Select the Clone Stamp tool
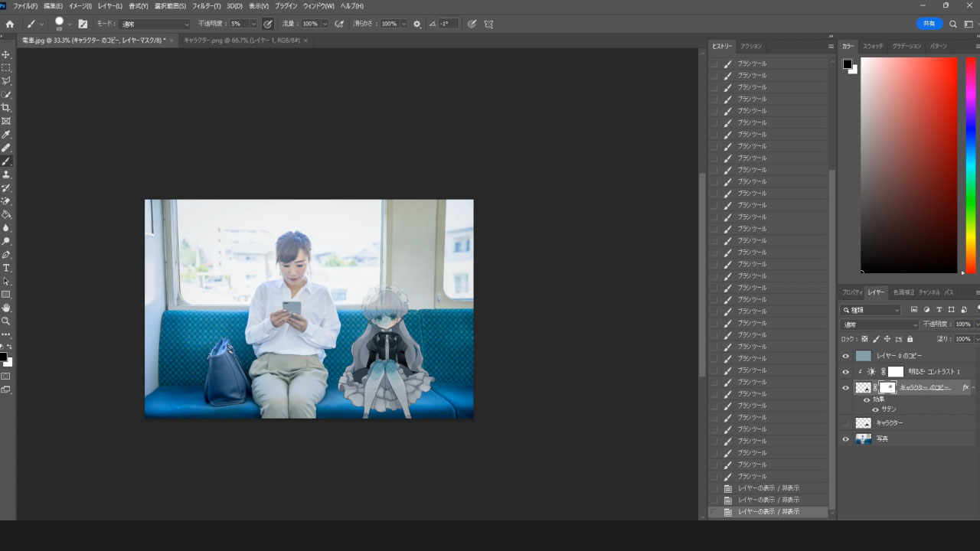 click(6, 174)
